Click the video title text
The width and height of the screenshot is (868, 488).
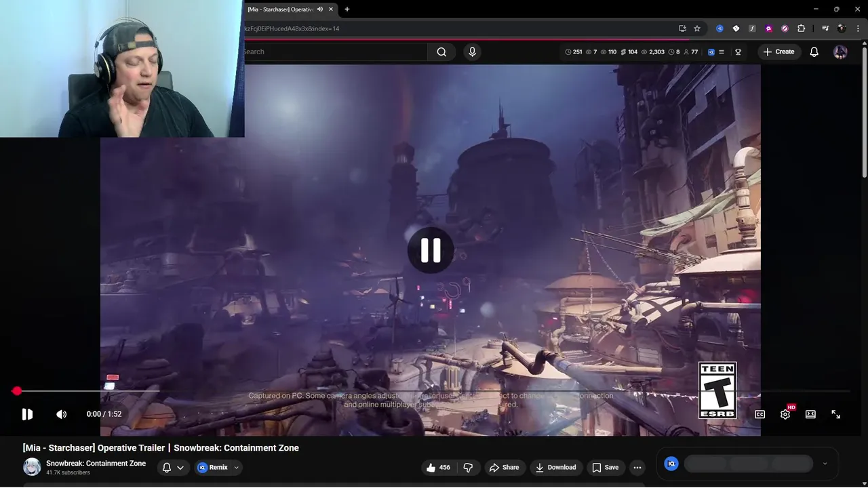pyautogui.click(x=161, y=448)
